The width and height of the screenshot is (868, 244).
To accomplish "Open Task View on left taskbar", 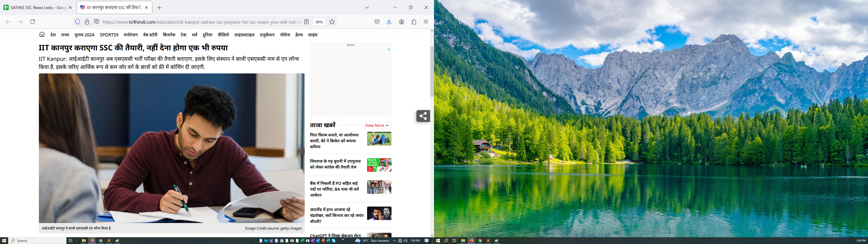I will pos(71,241).
